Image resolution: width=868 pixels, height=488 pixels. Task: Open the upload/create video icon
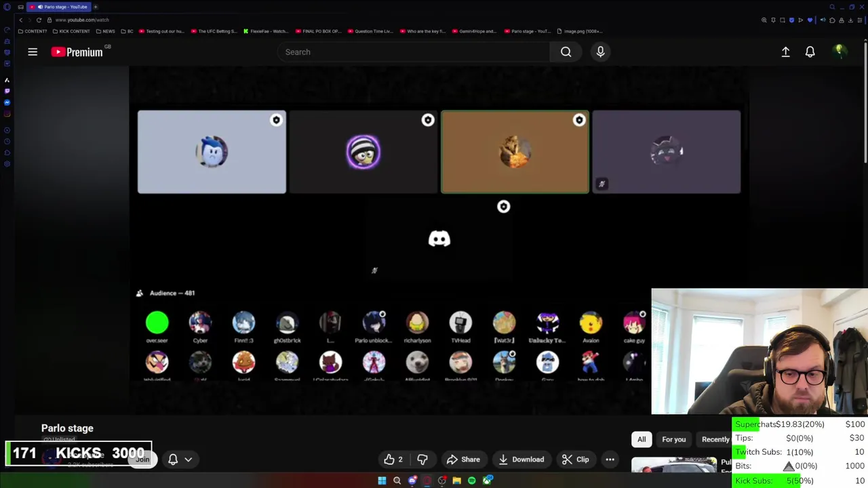coord(785,52)
